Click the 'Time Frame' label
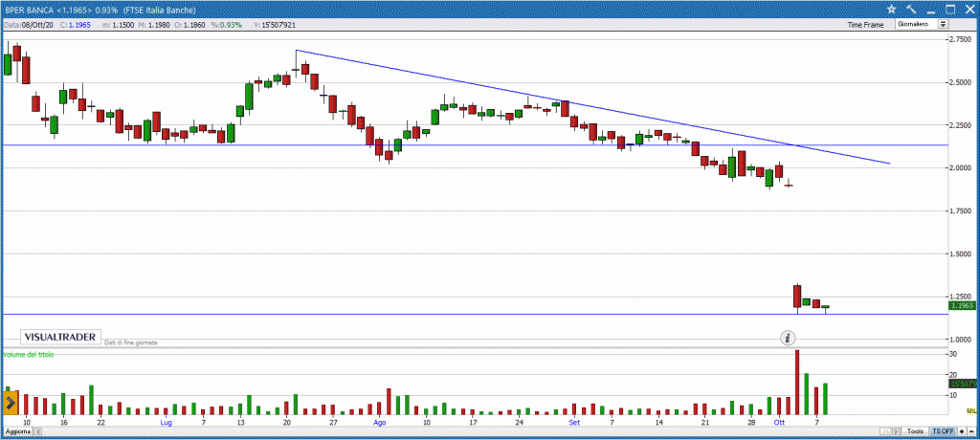The width and height of the screenshot is (980, 440). (865, 25)
